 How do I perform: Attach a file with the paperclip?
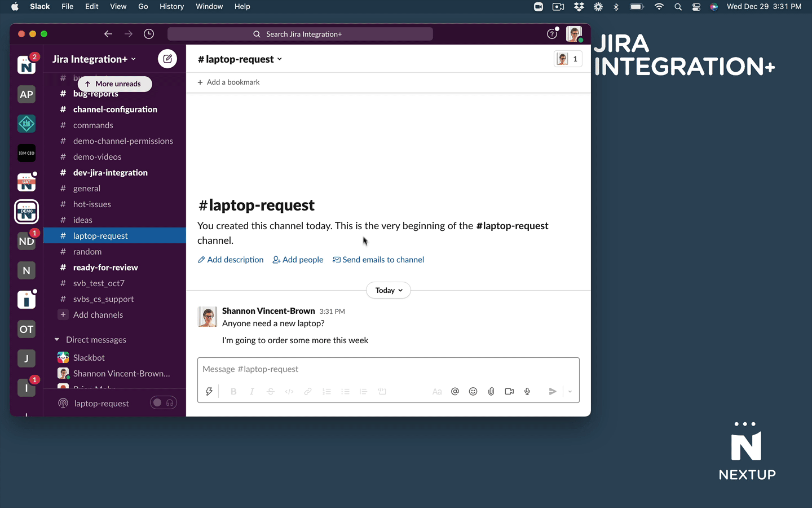(491, 391)
